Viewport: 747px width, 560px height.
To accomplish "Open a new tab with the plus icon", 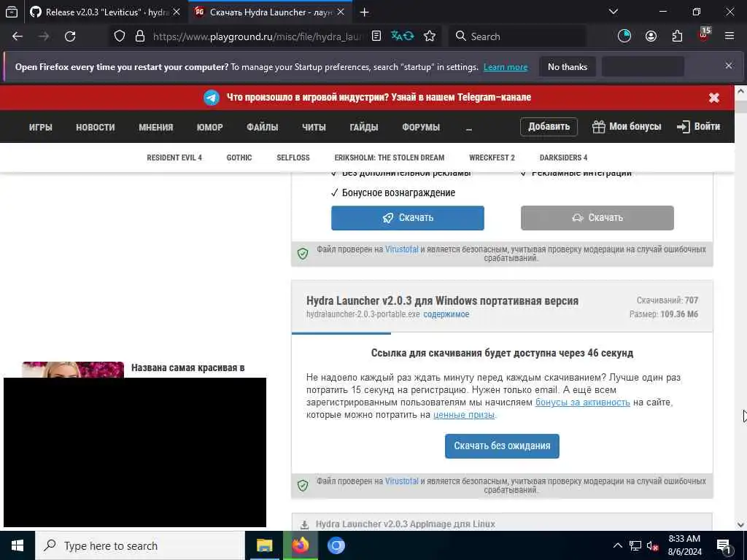I will [365, 12].
